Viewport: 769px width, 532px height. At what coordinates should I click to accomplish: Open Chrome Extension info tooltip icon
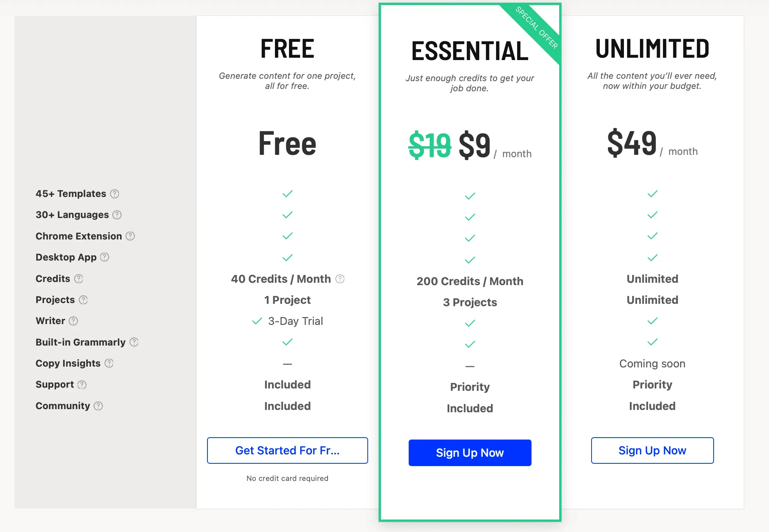tap(130, 236)
